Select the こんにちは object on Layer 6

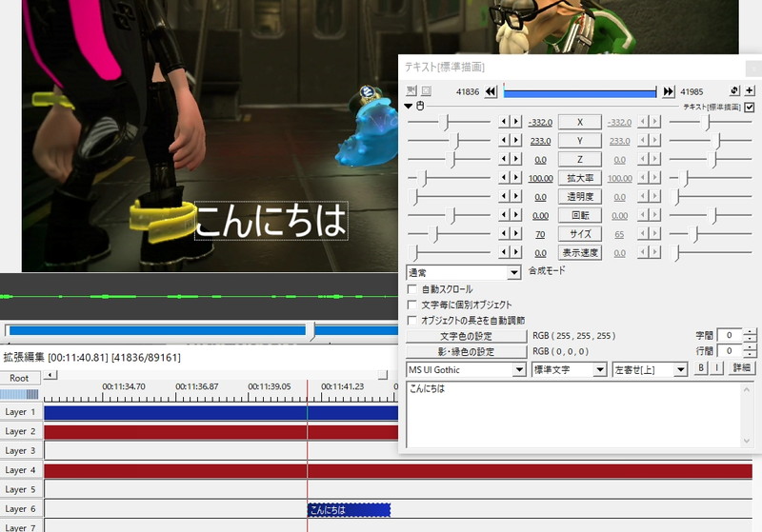click(x=349, y=510)
